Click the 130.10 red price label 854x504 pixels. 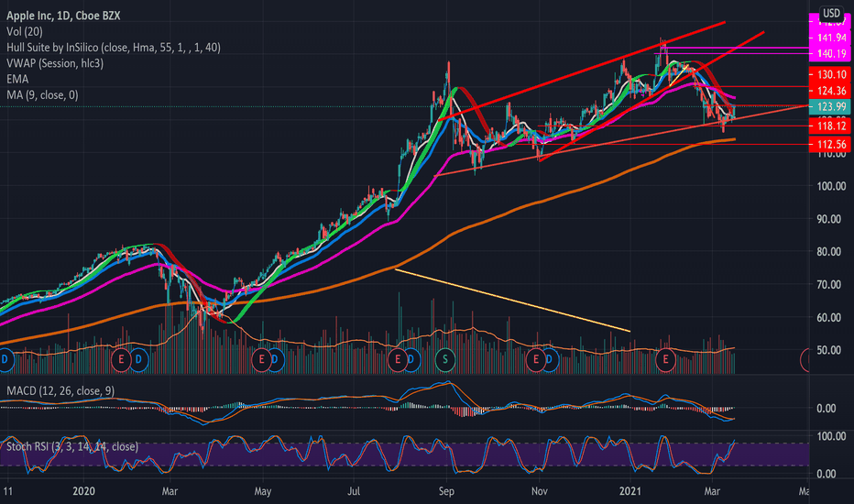831,74
